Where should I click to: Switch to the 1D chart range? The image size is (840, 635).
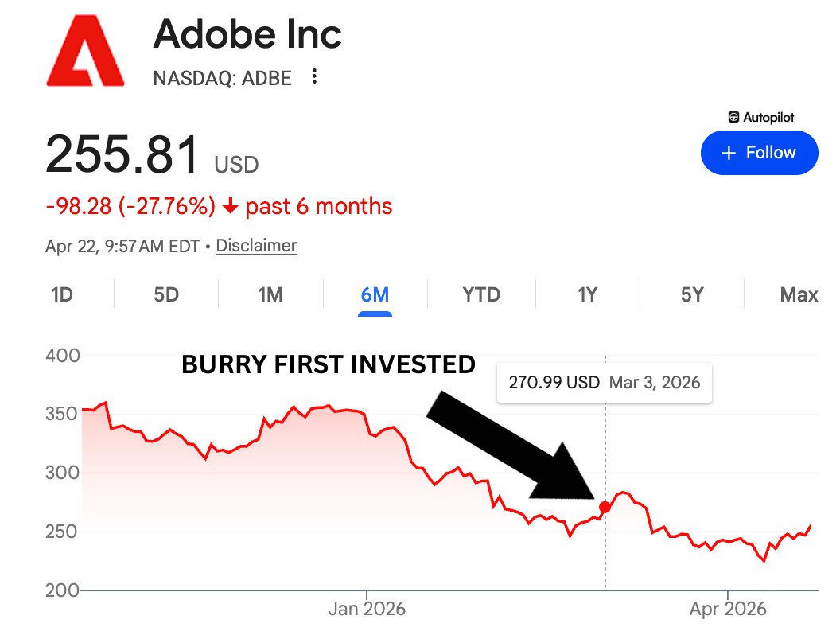[x=62, y=295]
